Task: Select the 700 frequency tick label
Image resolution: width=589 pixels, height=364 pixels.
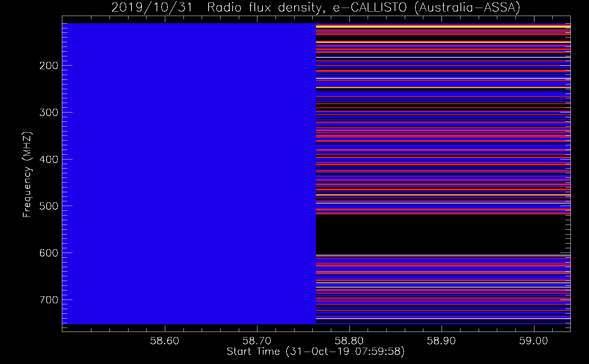Action: click(x=49, y=300)
